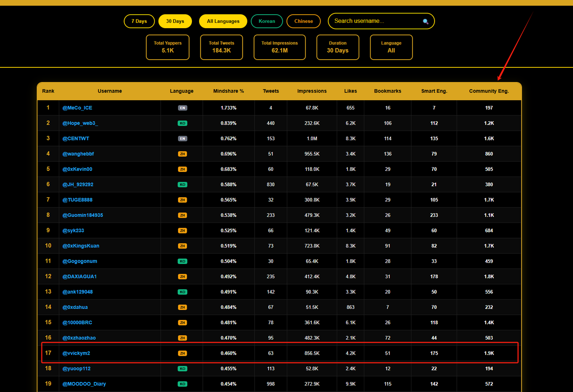Sort by Tweets column header
The width and height of the screenshot is (573, 392).
click(271, 91)
